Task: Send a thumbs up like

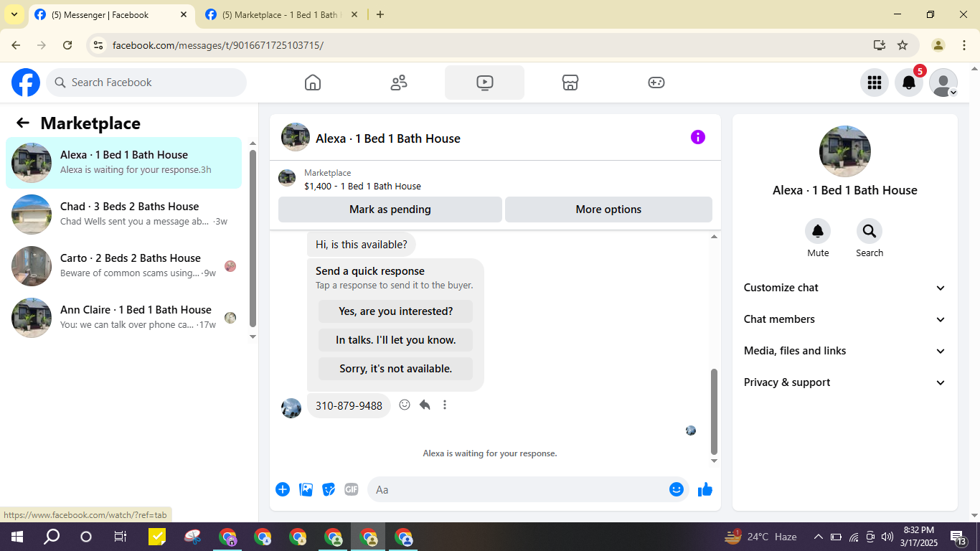Action: (705, 489)
